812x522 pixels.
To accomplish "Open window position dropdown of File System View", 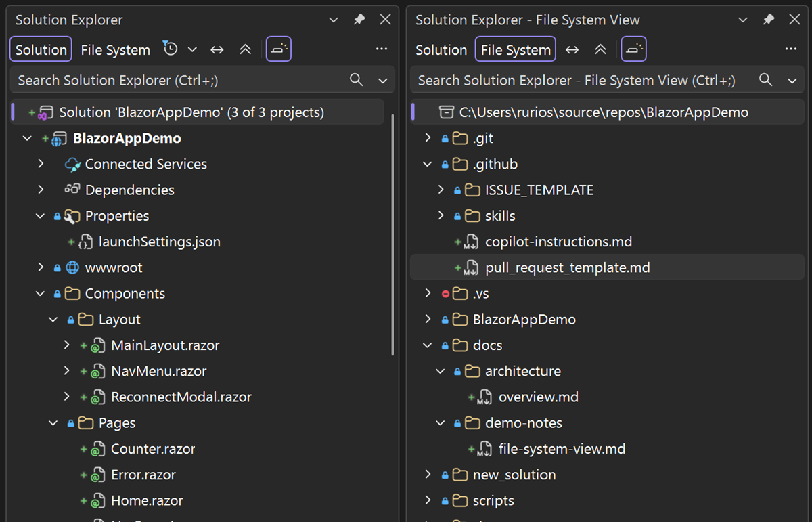I will point(743,20).
